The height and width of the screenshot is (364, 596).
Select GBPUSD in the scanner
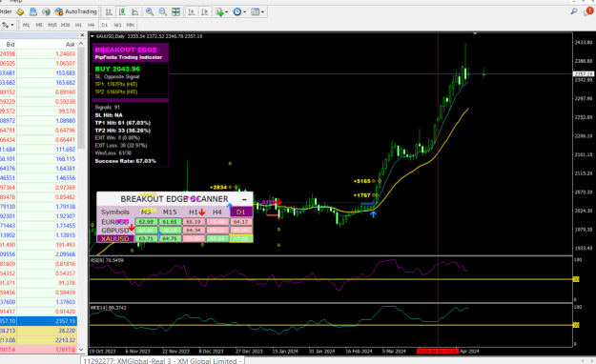[115, 231]
